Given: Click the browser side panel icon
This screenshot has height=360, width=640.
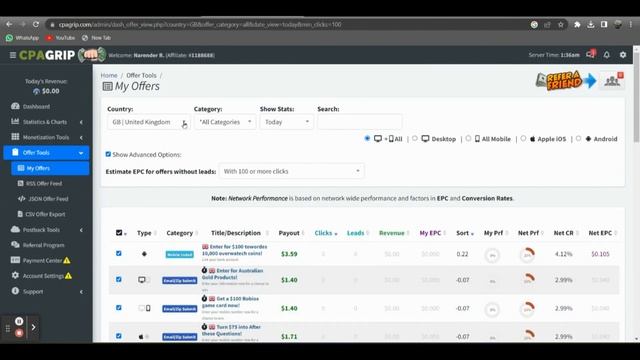Looking at the screenshot, I should tap(604, 24).
